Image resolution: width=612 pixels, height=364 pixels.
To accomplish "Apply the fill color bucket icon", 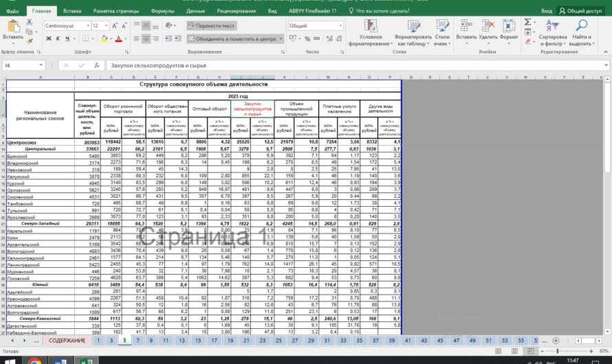I will (x=104, y=38).
